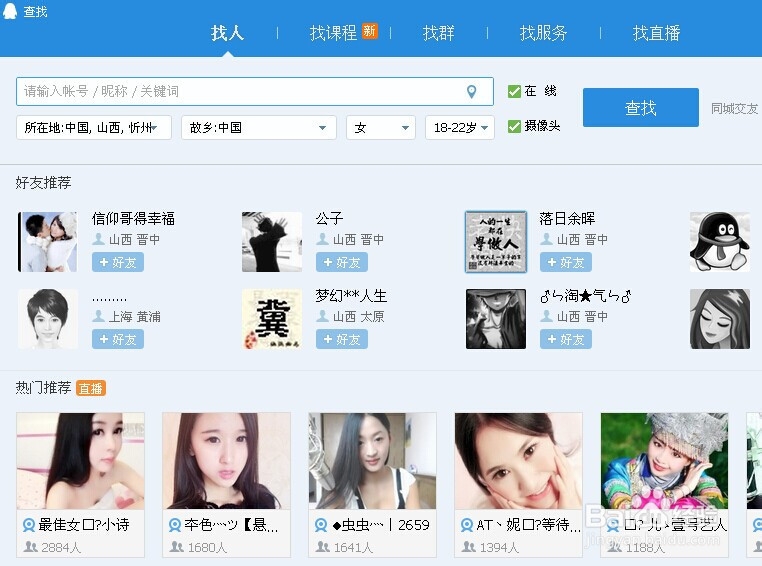Toggle the 在线 online checkbox

click(514, 91)
